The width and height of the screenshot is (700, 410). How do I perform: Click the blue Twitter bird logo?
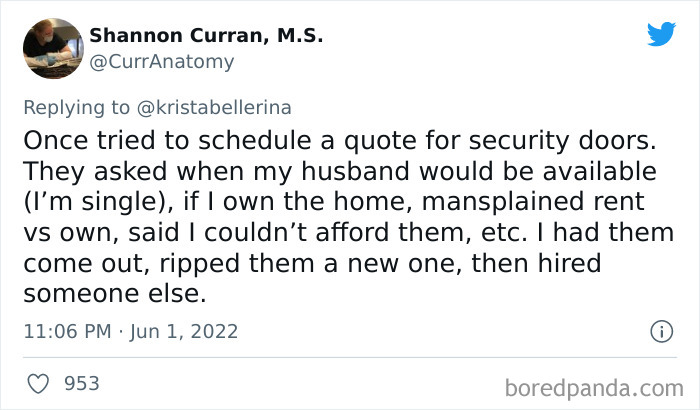tap(661, 34)
